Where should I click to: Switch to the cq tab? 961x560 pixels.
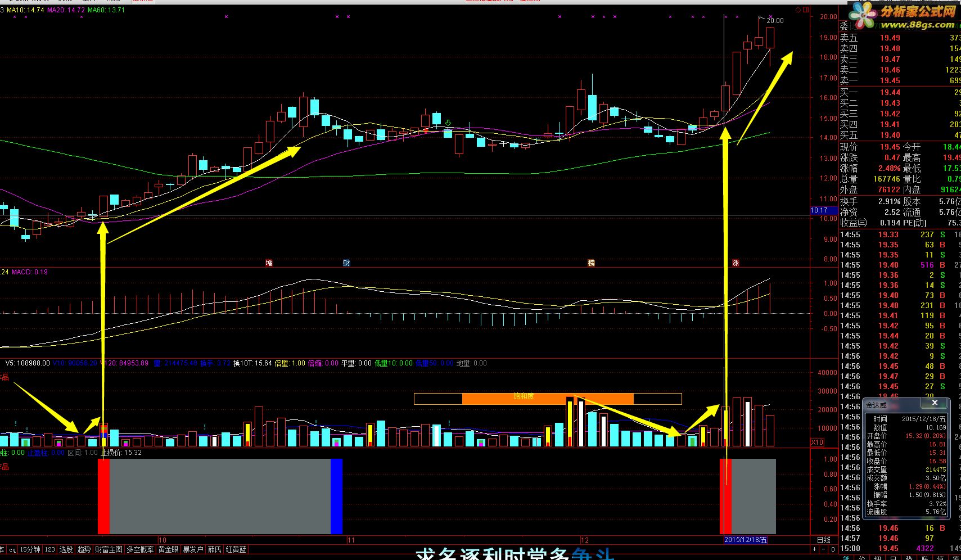12,549
